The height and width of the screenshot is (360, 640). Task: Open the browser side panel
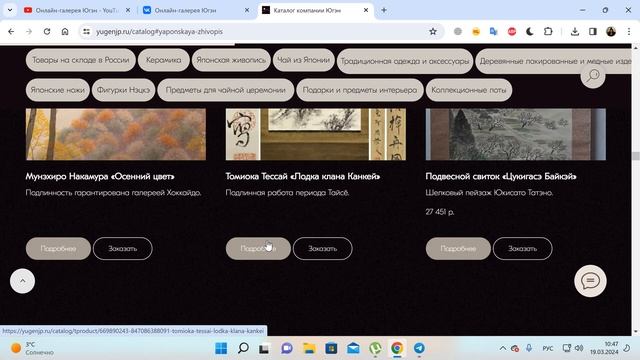(593, 31)
